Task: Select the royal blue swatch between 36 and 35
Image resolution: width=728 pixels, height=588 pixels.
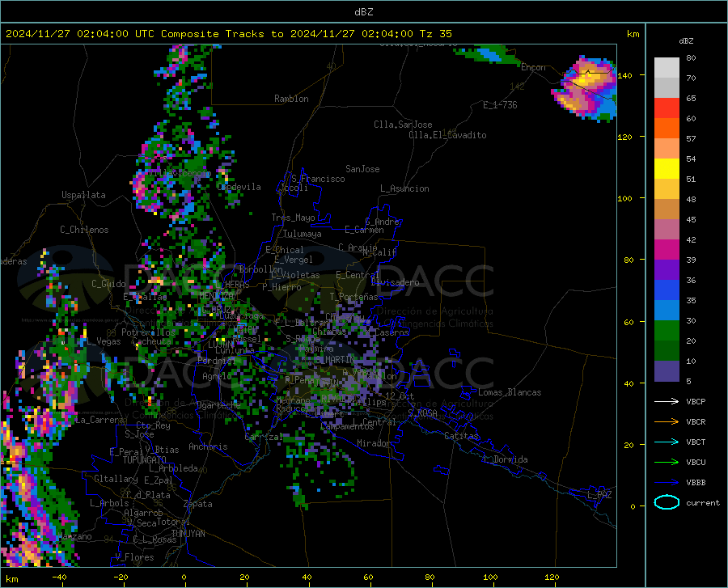Action: click(667, 290)
